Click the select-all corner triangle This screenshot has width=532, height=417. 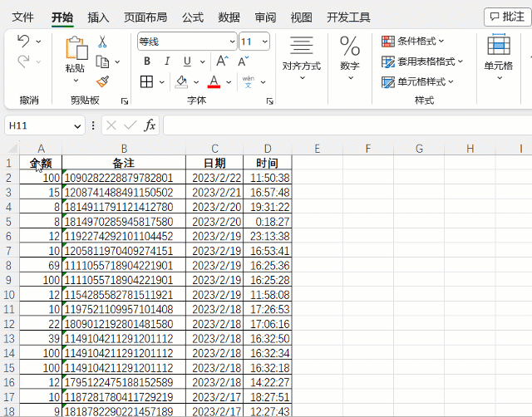pos(12,149)
